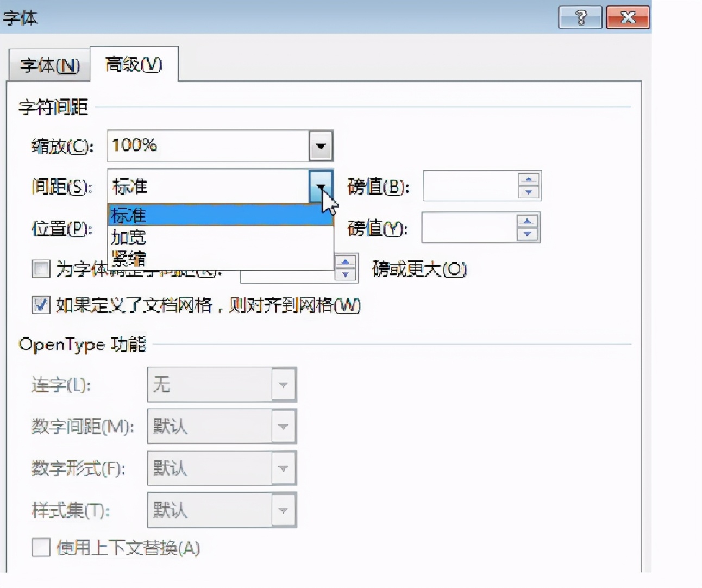Choose 加宽 from the spacing list

point(221,237)
